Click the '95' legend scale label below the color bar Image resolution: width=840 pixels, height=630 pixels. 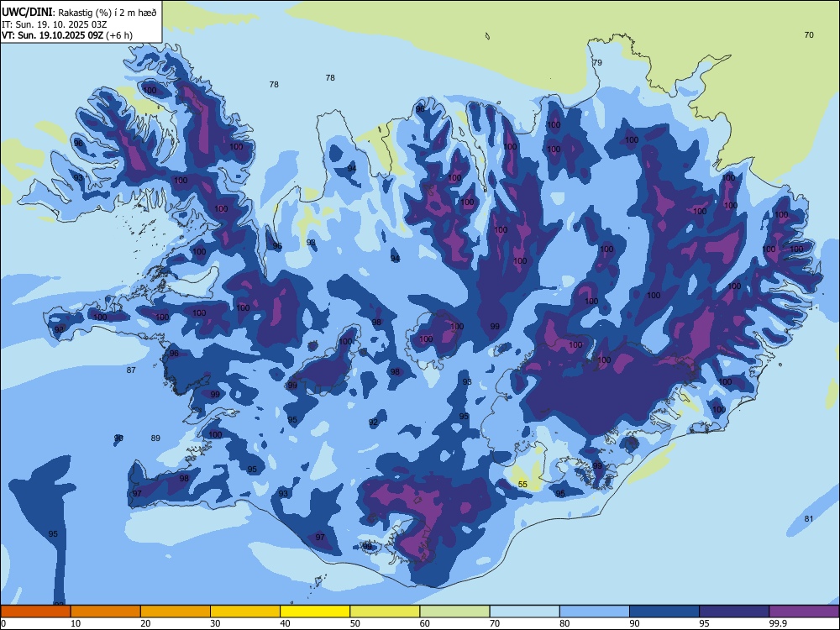tap(705, 623)
